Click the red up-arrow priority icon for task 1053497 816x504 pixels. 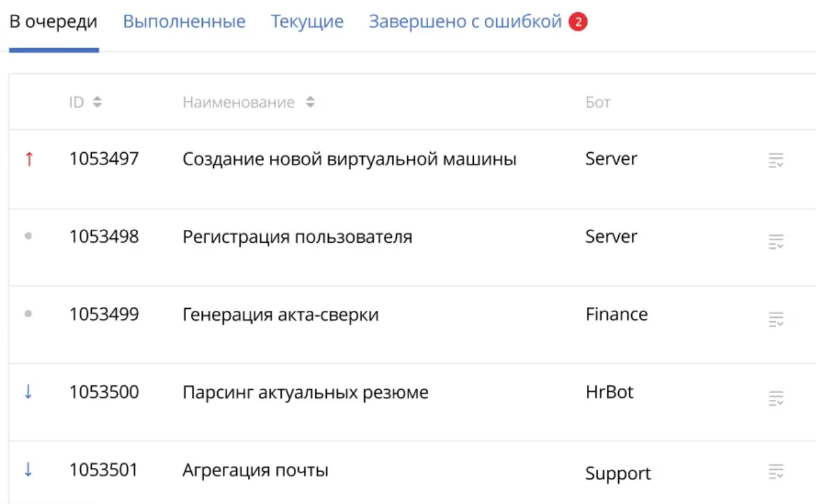tap(28, 159)
